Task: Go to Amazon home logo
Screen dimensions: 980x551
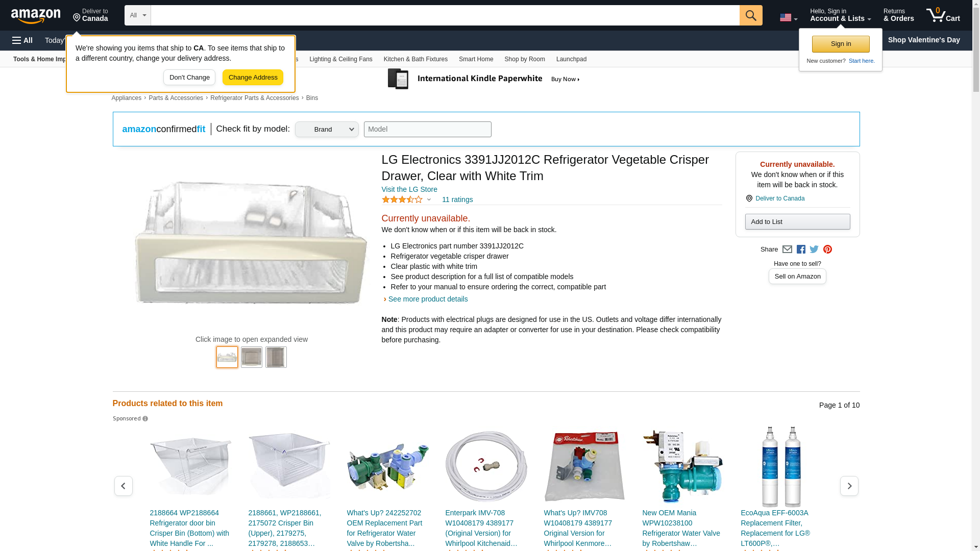Action: coord(36,16)
